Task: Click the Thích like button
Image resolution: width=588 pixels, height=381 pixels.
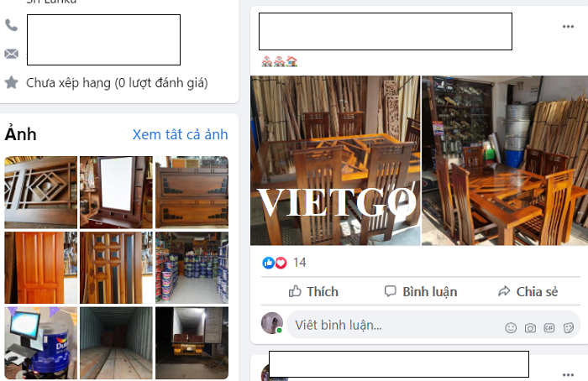Action: click(313, 291)
